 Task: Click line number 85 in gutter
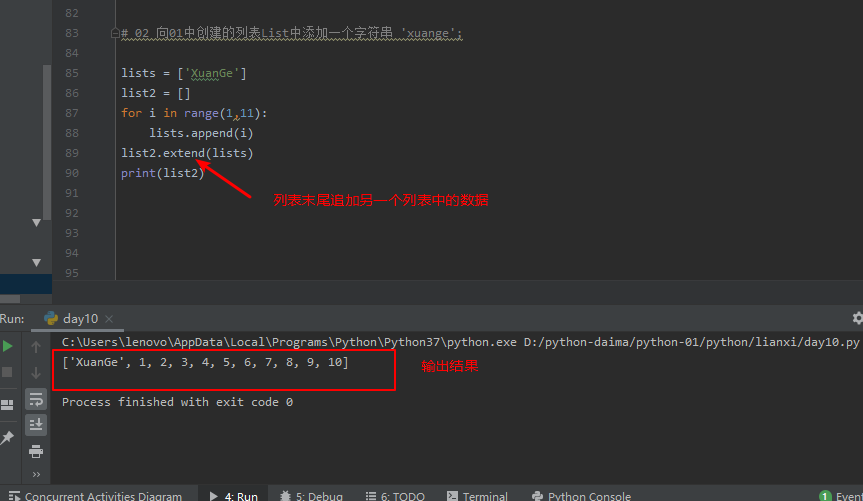tap(72, 73)
